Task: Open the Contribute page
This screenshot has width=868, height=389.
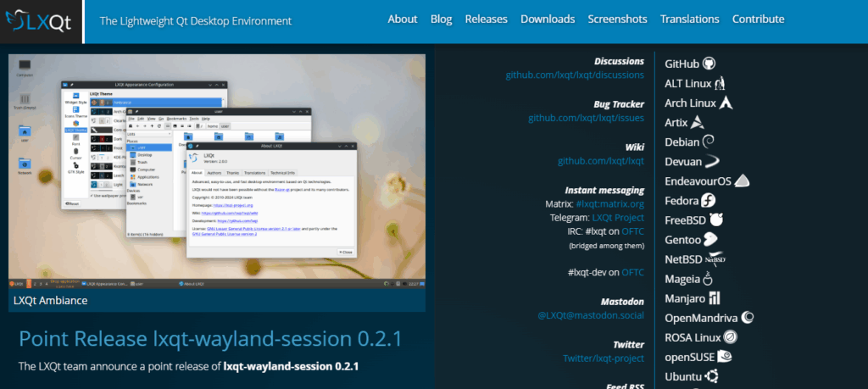Action: click(758, 19)
